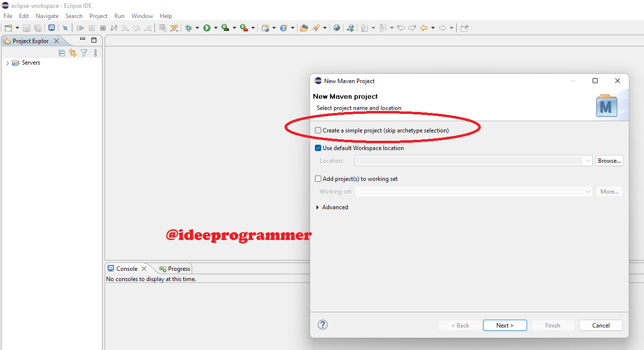Close the Project Explorer view tab
Screen dimensions: 644x350
pyautogui.click(x=56, y=41)
